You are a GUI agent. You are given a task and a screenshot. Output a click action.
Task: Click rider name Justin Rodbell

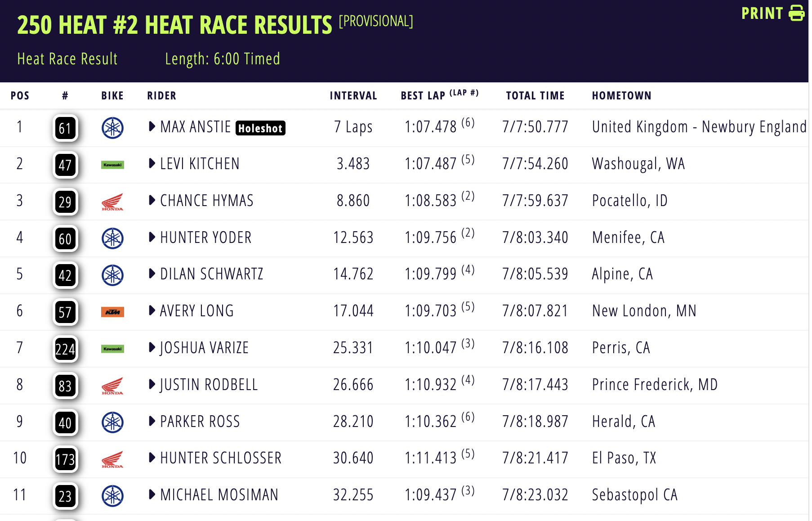pos(209,385)
